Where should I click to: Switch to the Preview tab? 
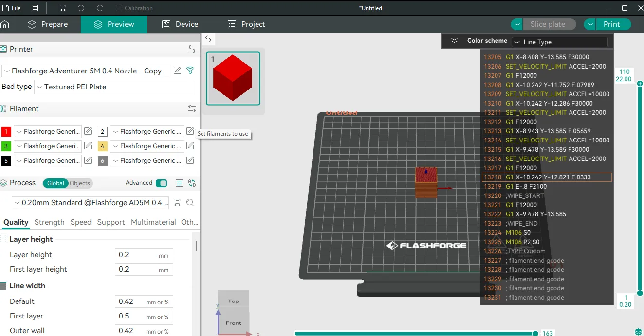coord(114,24)
